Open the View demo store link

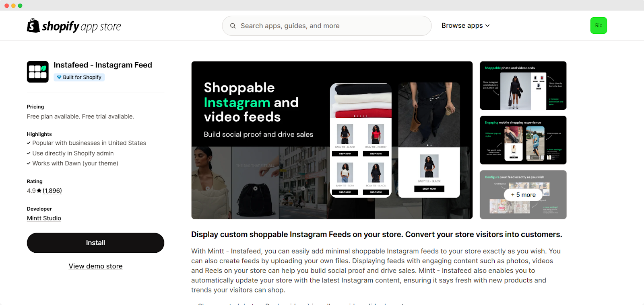pyautogui.click(x=95, y=266)
